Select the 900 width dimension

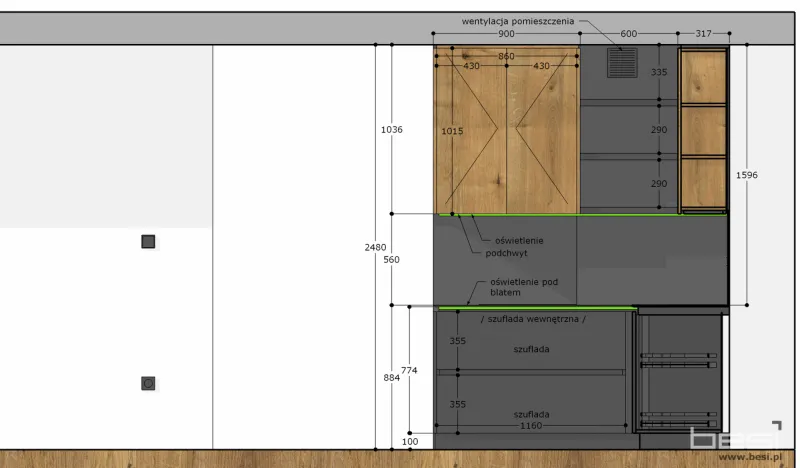pyautogui.click(x=506, y=34)
